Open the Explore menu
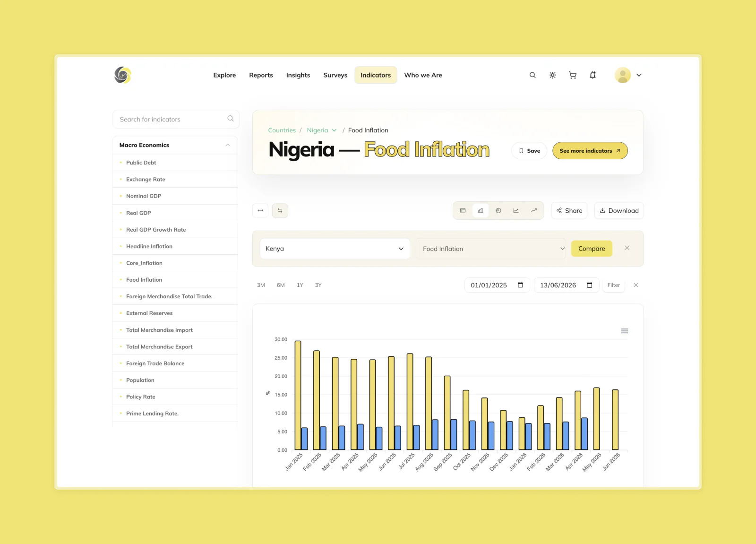Screen dimensions: 756x544 tap(224, 75)
